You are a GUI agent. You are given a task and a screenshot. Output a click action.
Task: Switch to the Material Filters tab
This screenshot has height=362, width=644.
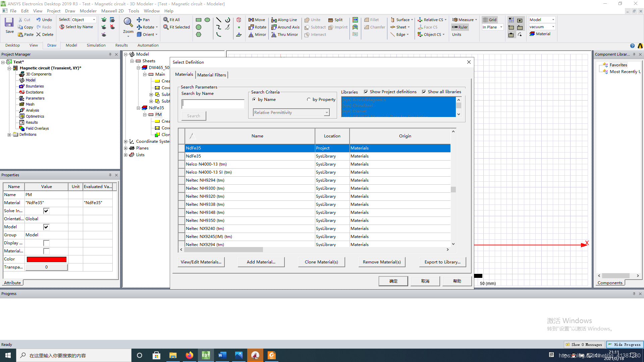(212, 75)
